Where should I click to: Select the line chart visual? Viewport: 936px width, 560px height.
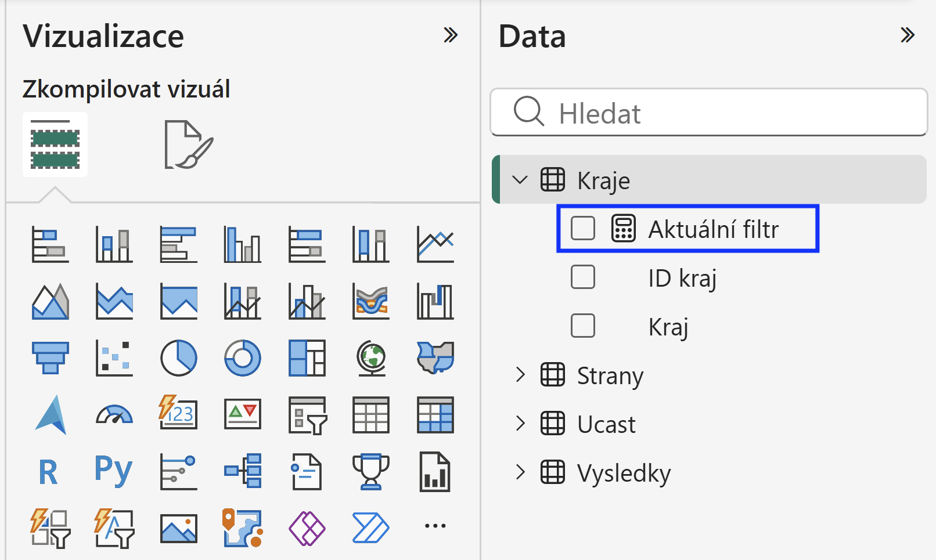(435, 244)
